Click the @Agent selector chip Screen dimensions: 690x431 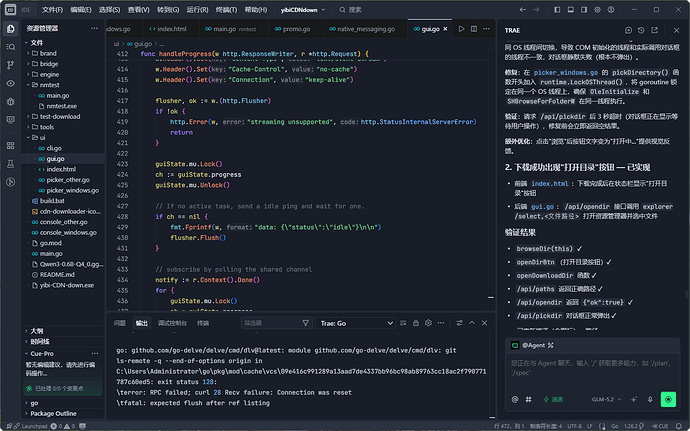pyautogui.click(x=532, y=345)
